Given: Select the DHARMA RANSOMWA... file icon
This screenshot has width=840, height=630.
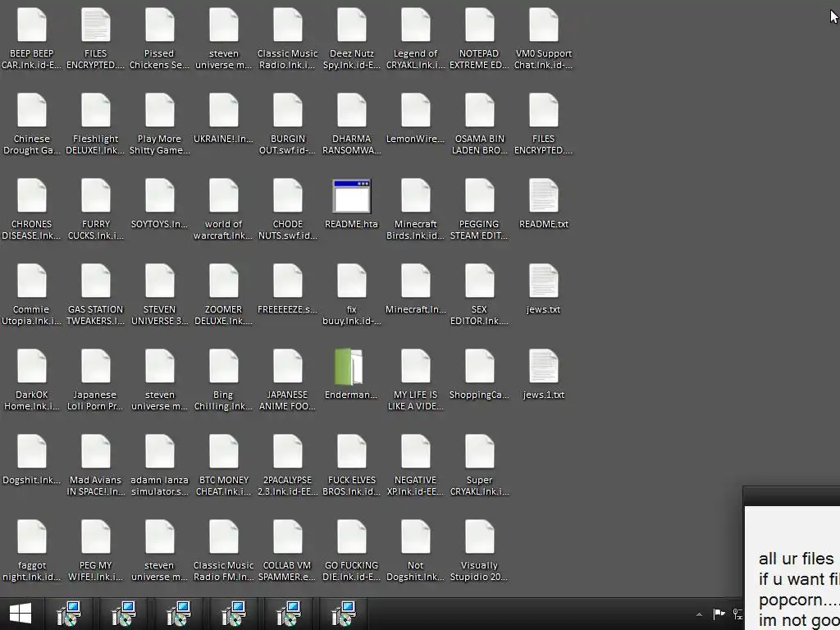Looking at the screenshot, I should [x=351, y=111].
